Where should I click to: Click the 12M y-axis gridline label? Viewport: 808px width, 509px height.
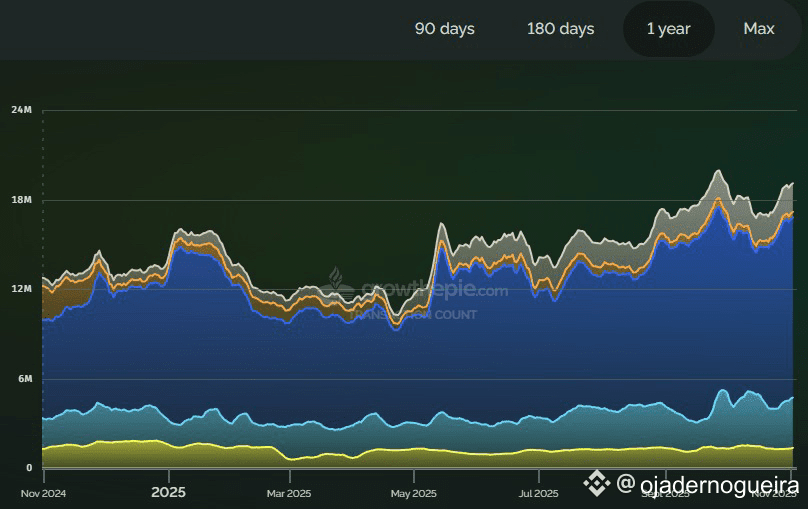(22, 289)
